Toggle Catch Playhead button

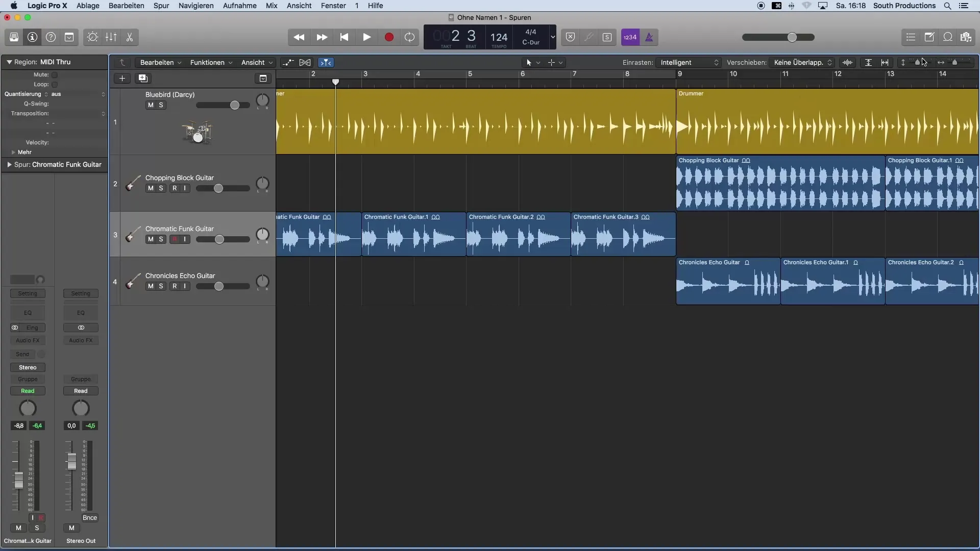(x=326, y=62)
